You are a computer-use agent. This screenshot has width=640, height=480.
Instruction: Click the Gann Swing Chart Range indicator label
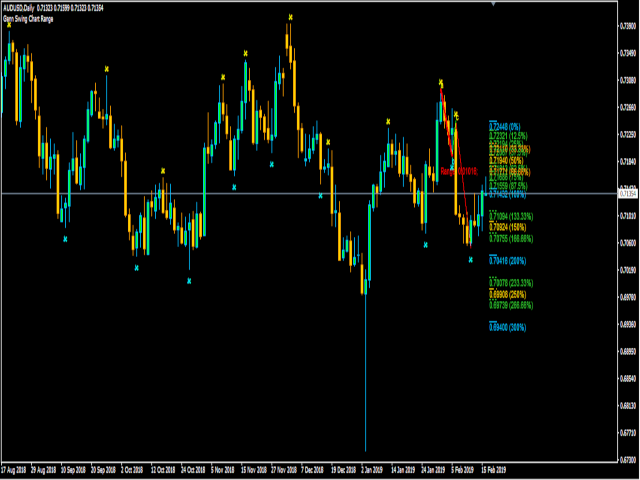pyautogui.click(x=28, y=19)
